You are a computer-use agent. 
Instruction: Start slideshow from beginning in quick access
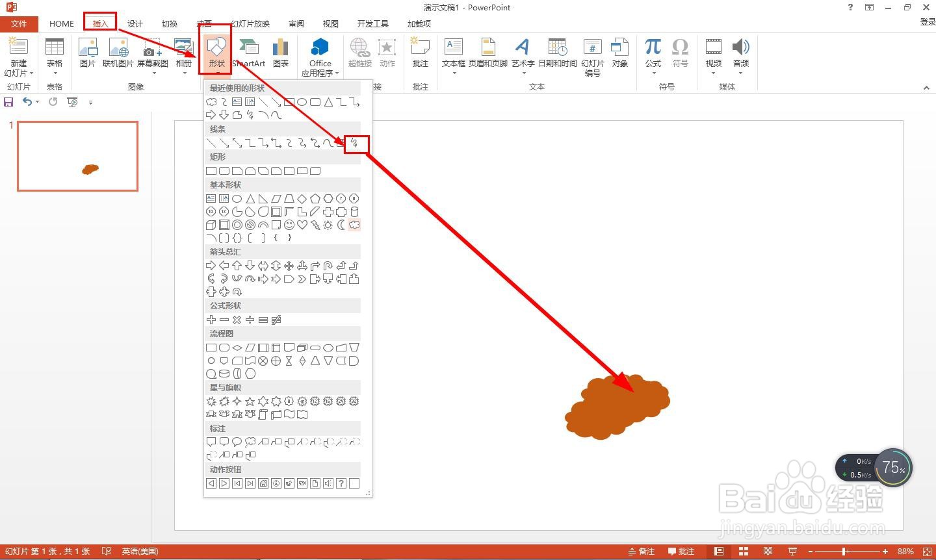tap(72, 102)
